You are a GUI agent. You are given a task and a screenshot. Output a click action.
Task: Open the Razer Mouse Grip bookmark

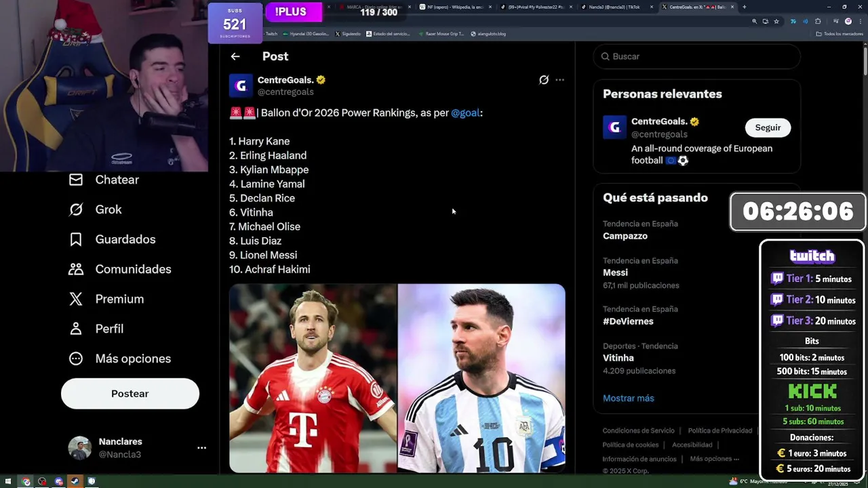[441, 33]
